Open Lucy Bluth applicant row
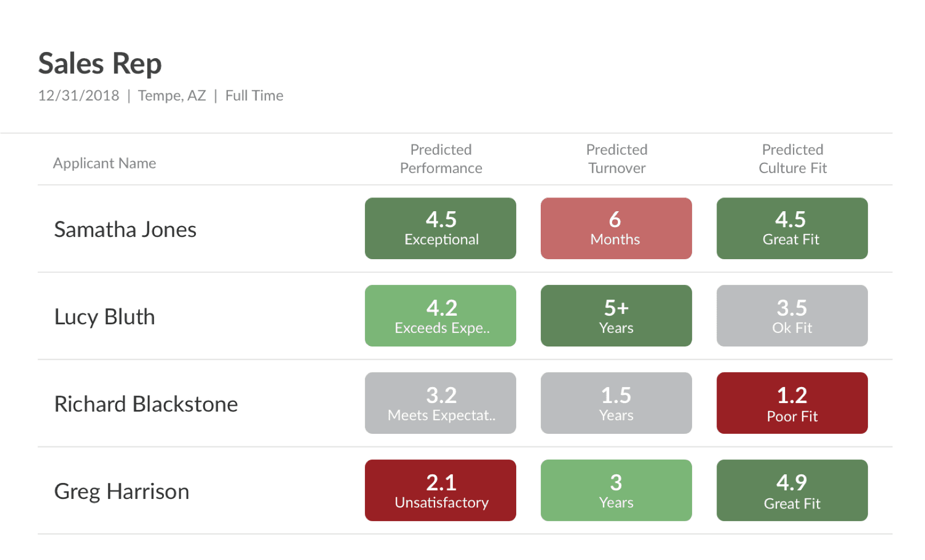This screenshot has width=925, height=560. click(465, 316)
